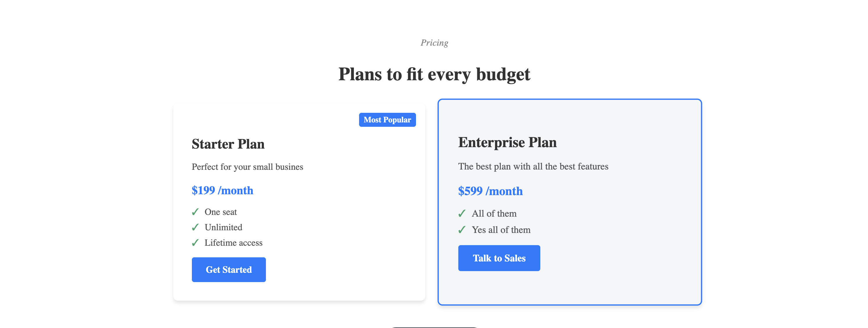Click the $199 /month price text
Viewport: 868px width, 328px height.
coord(222,190)
